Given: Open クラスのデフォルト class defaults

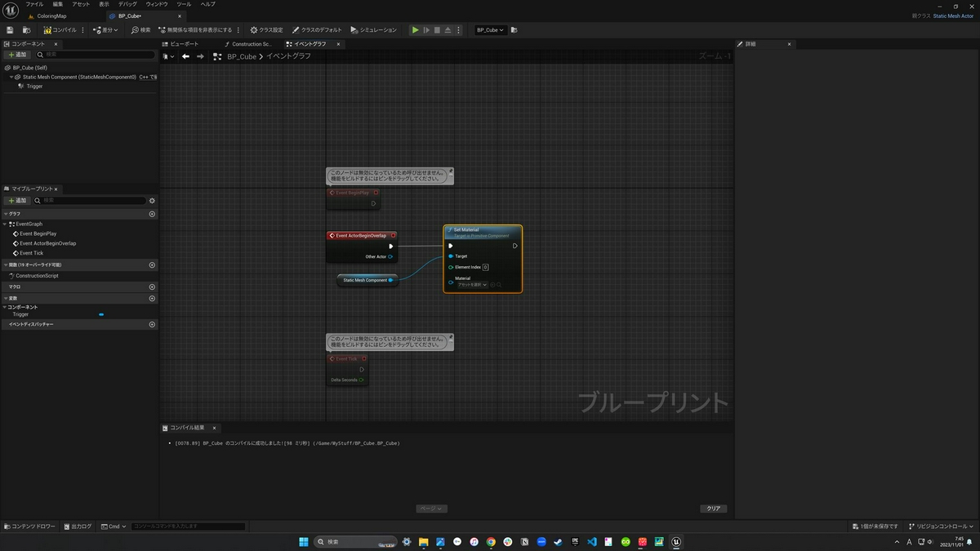Looking at the screenshot, I should 318,30.
